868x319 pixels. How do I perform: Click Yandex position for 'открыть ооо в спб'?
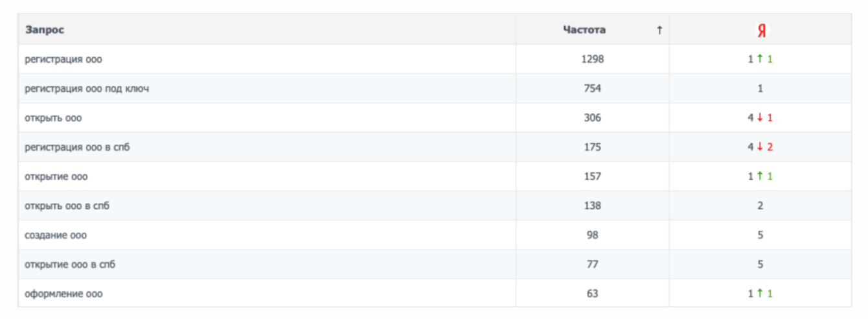[x=760, y=206]
